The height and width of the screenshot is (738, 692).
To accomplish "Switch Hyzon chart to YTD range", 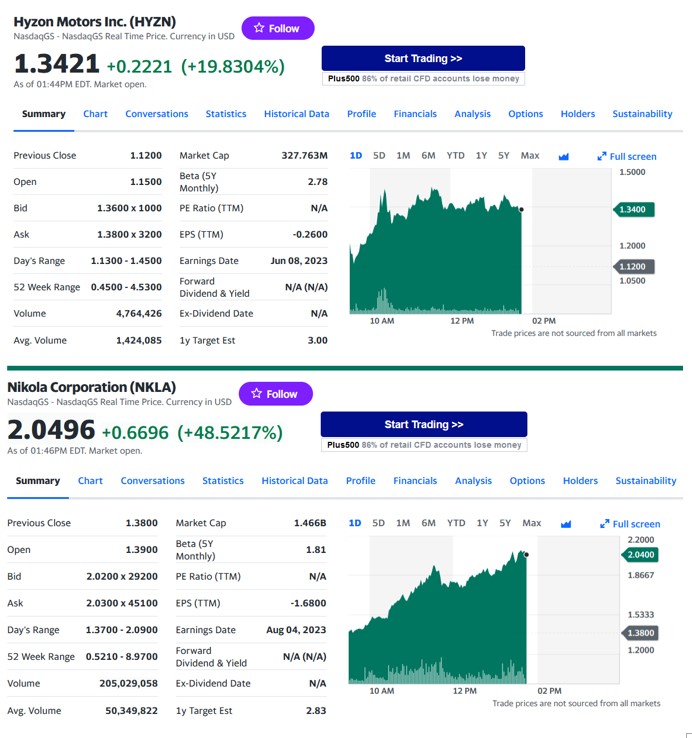I will click(x=455, y=156).
